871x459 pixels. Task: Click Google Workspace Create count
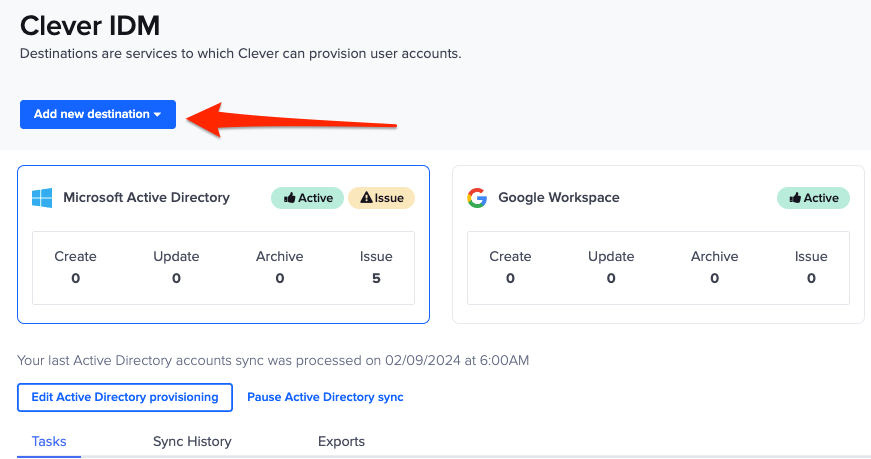click(510, 278)
